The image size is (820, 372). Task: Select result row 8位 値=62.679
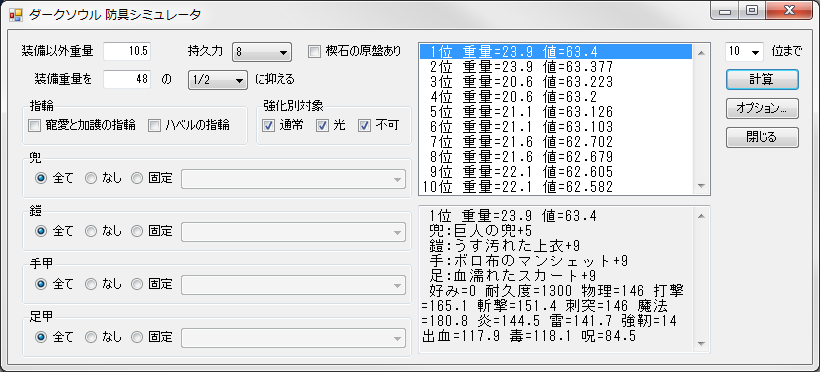pos(556,157)
